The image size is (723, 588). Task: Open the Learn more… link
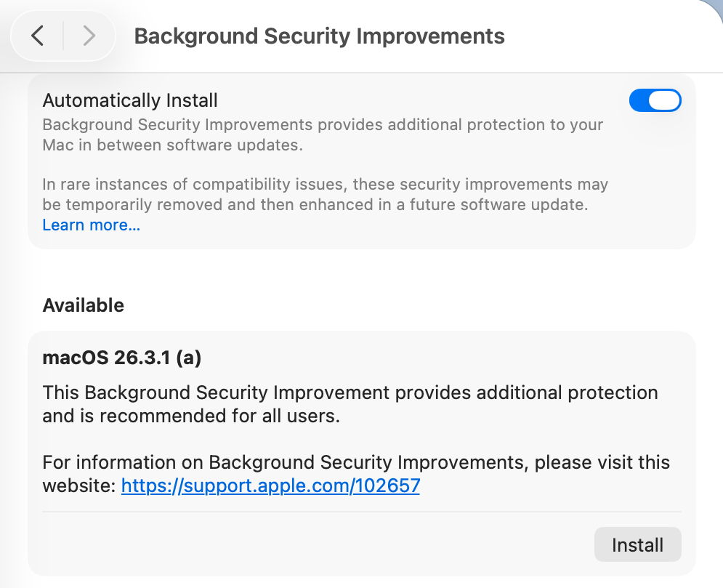(91, 225)
